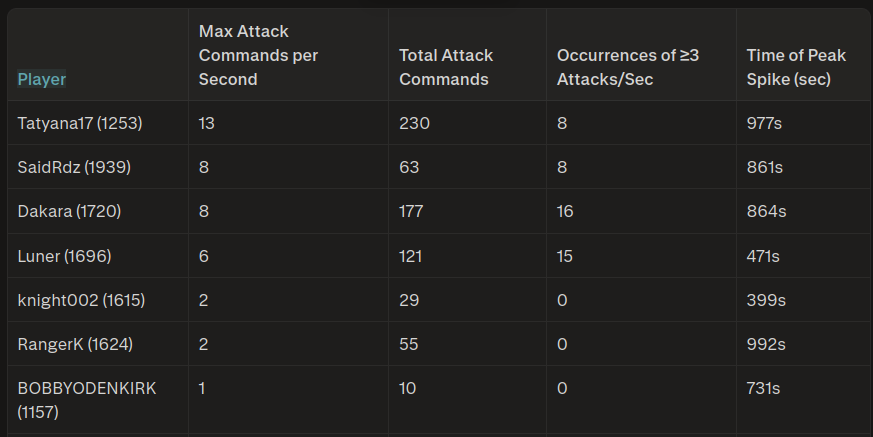Click the 861s peak spike time cell

pos(766,167)
